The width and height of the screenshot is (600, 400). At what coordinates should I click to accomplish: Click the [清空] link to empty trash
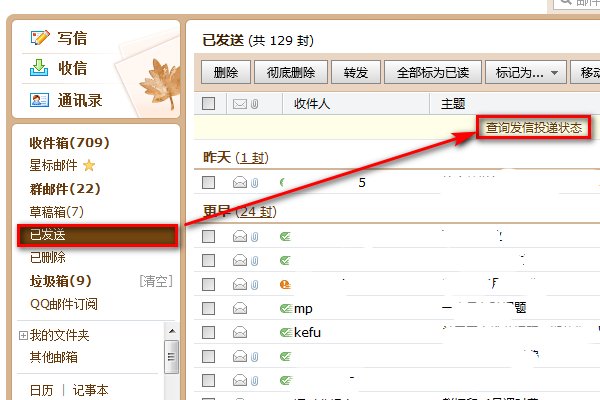coord(156,281)
